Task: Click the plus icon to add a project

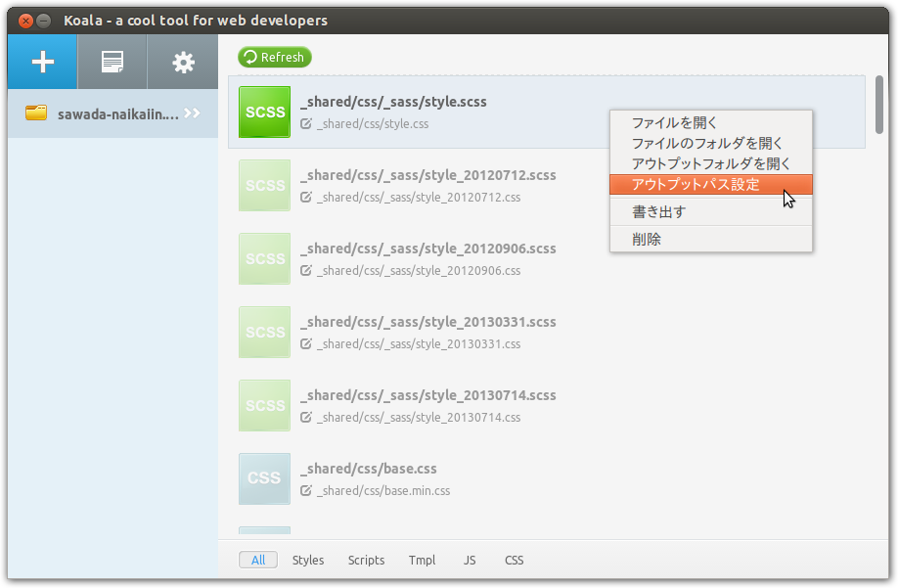Action: point(42,62)
